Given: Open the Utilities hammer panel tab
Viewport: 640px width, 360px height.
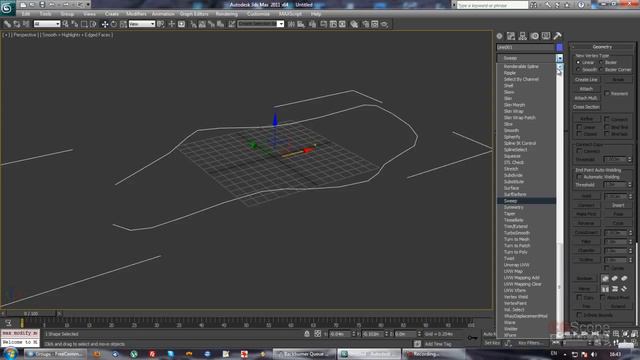Looking at the screenshot, I should point(557,36).
